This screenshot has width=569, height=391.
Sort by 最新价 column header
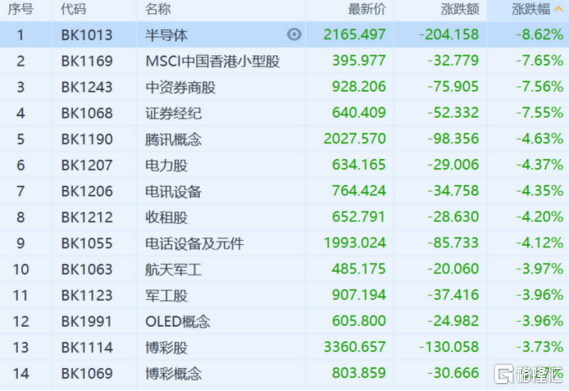pos(367,9)
